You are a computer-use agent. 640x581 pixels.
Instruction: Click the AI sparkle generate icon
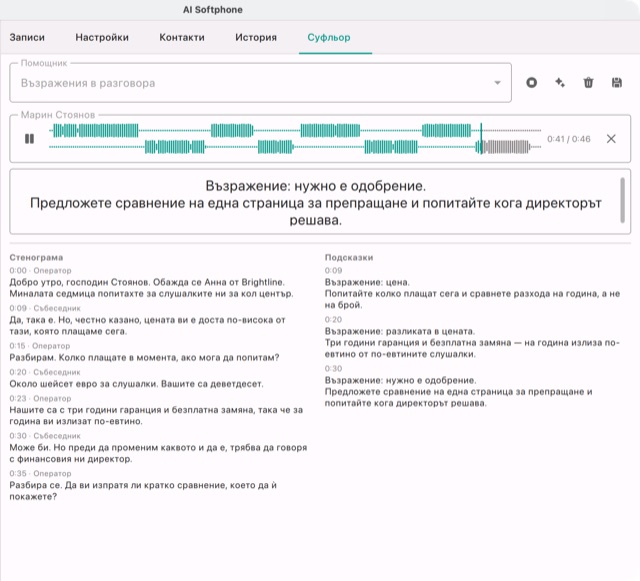(x=560, y=83)
